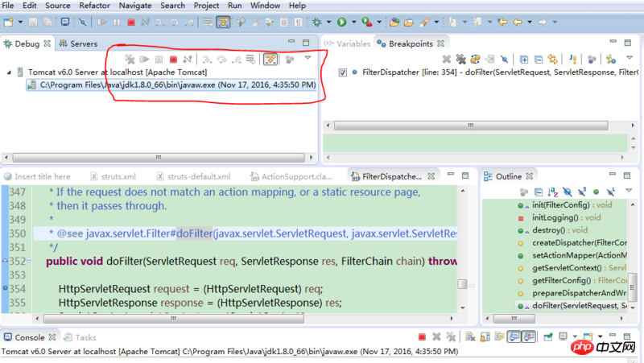This screenshot has height=363, width=644.
Task: Toggle Use Step Filters in main toolbar
Action: click(x=223, y=23)
